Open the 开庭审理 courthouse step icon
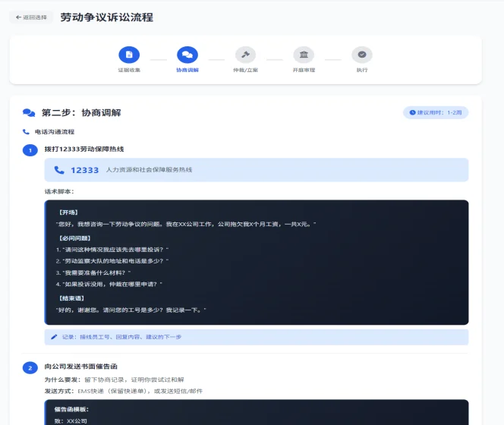The height and width of the screenshot is (425, 504). click(304, 55)
